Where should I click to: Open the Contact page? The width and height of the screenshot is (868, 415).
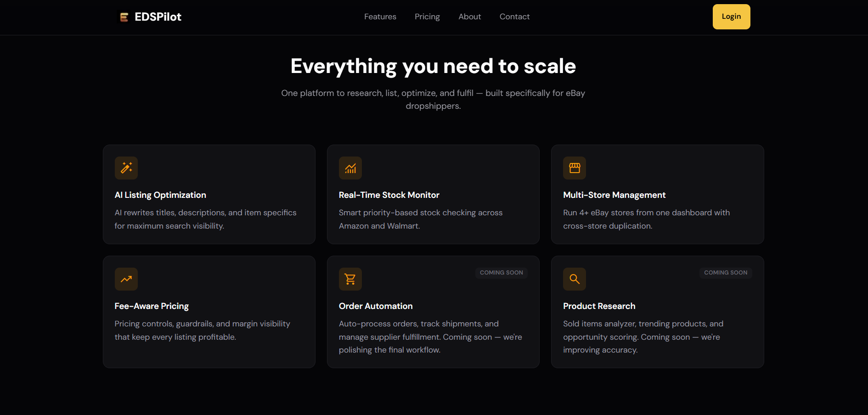514,17
